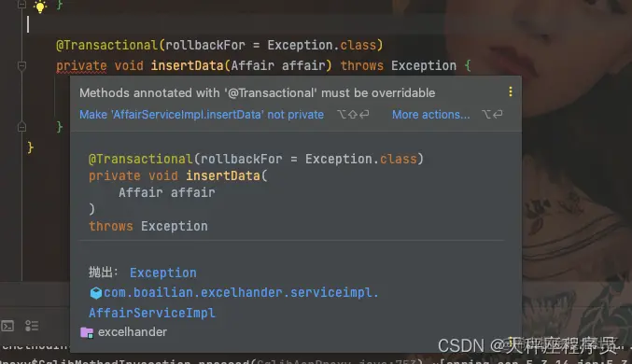Click the 'insertData' method name in editor
This screenshot has height=364, width=632.
click(x=187, y=65)
